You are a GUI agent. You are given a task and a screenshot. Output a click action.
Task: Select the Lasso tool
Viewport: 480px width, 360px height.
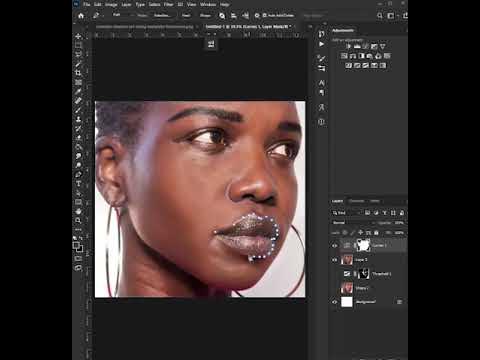pyautogui.click(x=78, y=54)
